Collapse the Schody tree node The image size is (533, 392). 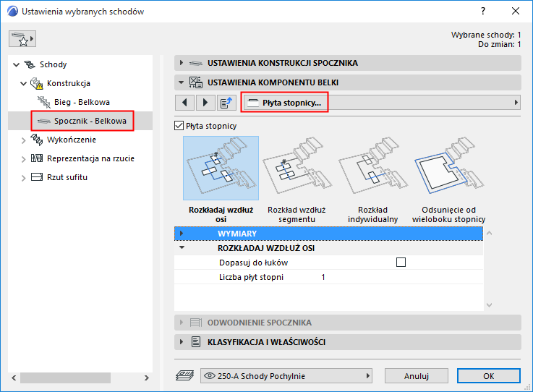pyautogui.click(x=17, y=64)
